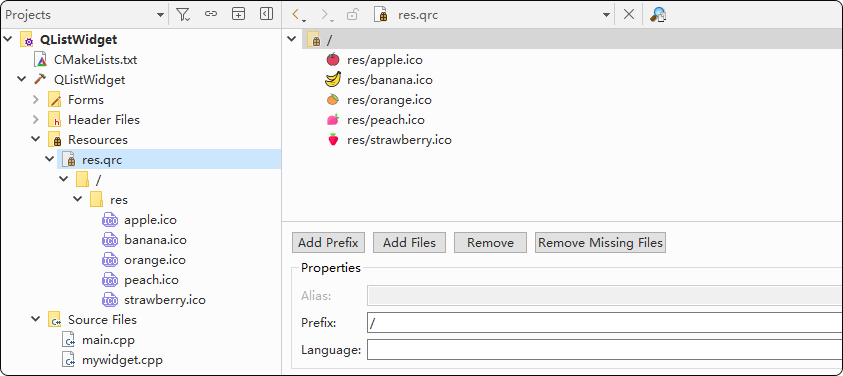Image resolution: width=843 pixels, height=376 pixels.
Task: Click the strawberry icon for res/strawberry.ico
Action: coord(333,140)
